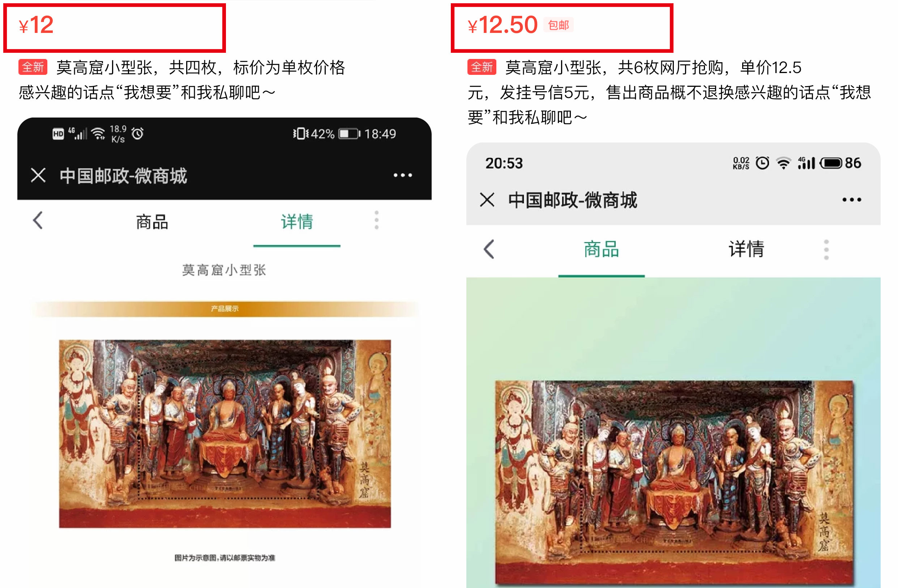Tap the 全新 tag on right listing

(482, 67)
